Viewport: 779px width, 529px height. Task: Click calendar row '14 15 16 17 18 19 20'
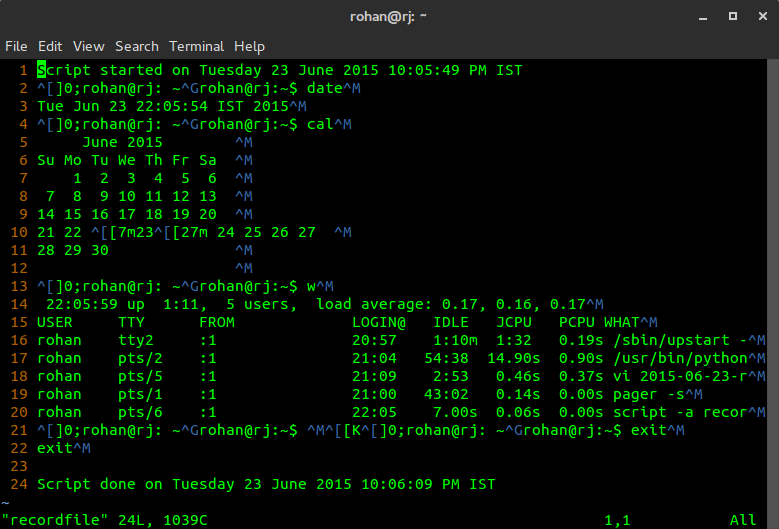point(127,214)
